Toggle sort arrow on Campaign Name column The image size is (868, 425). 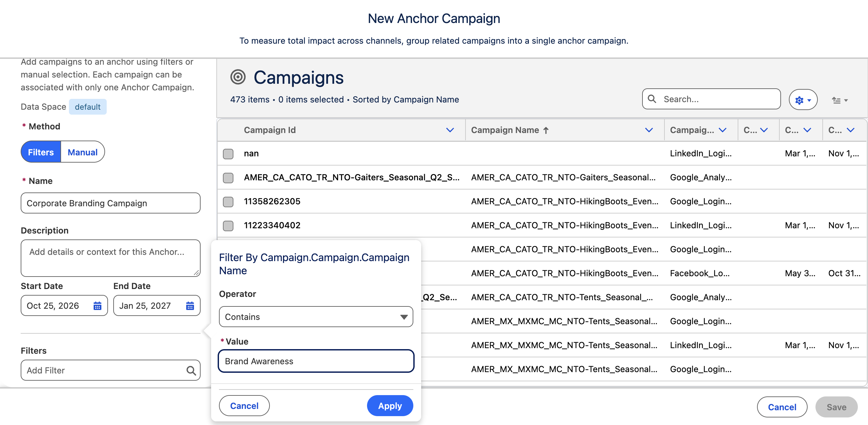[546, 130]
